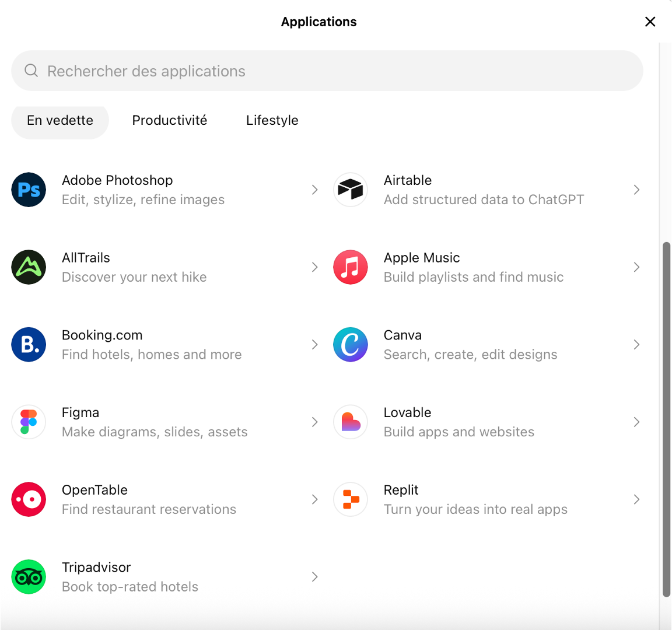Open Apple Music via its chevron arrow
Screen dimensions: 672x630
(x=636, y=267)
